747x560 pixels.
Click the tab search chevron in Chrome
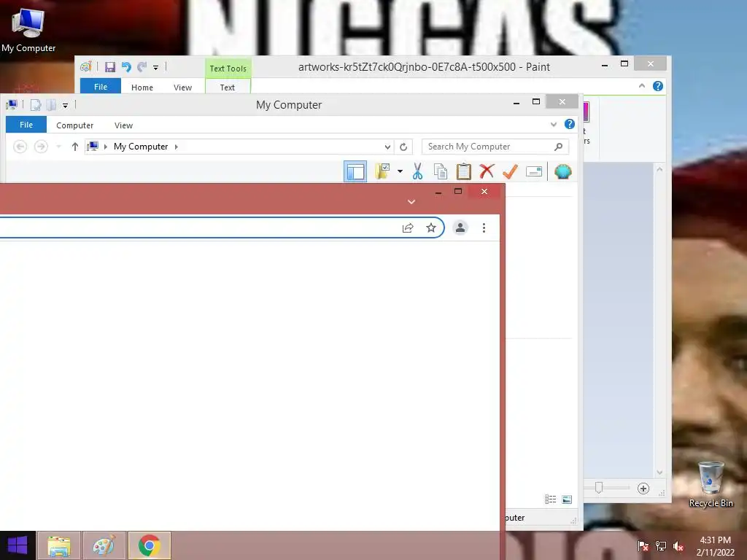(x=411, y=202)
